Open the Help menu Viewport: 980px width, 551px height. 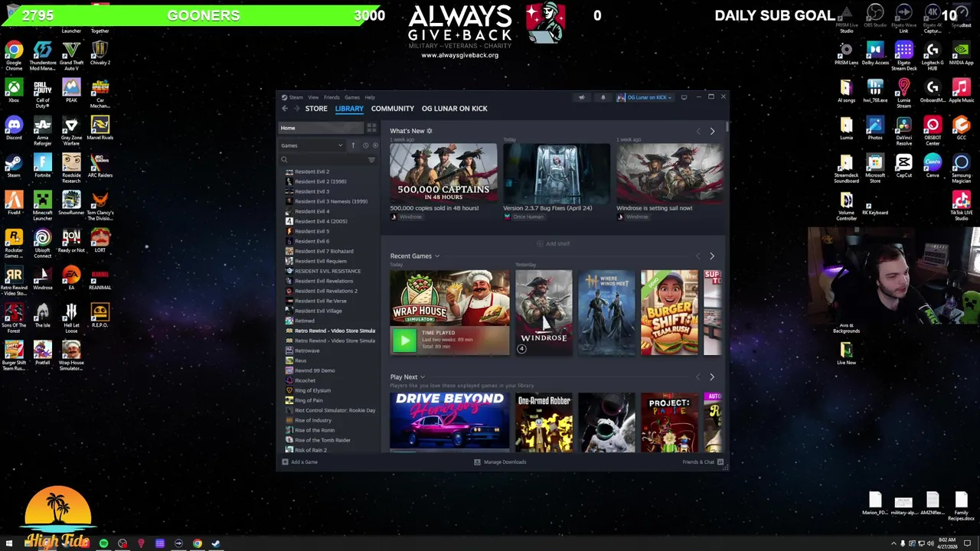click(x=370, y=97)
